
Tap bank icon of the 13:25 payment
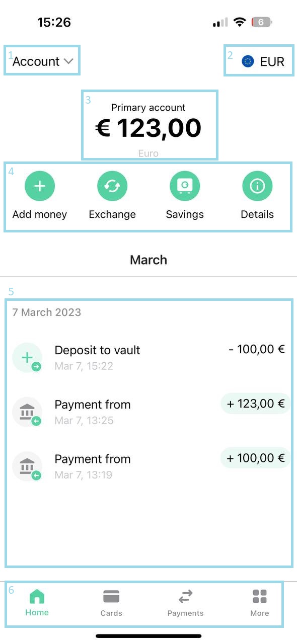tap(27, 412)
